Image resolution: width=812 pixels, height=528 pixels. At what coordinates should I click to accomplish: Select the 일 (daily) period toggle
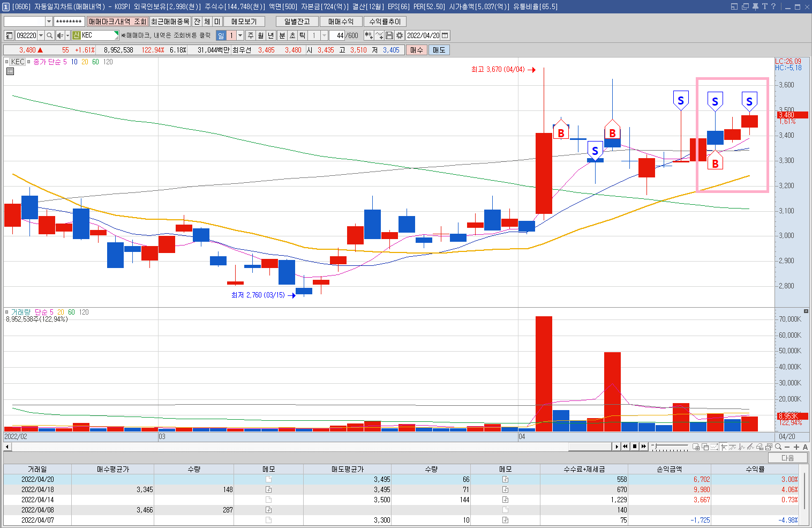[221, 35]
